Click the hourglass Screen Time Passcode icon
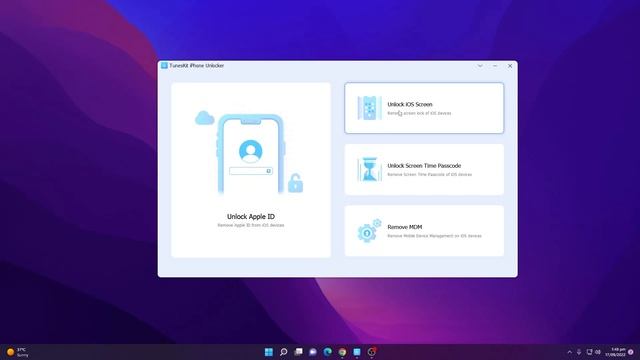Screen dimensions: 640x360 pyautogui.click(x=369, y=169)
